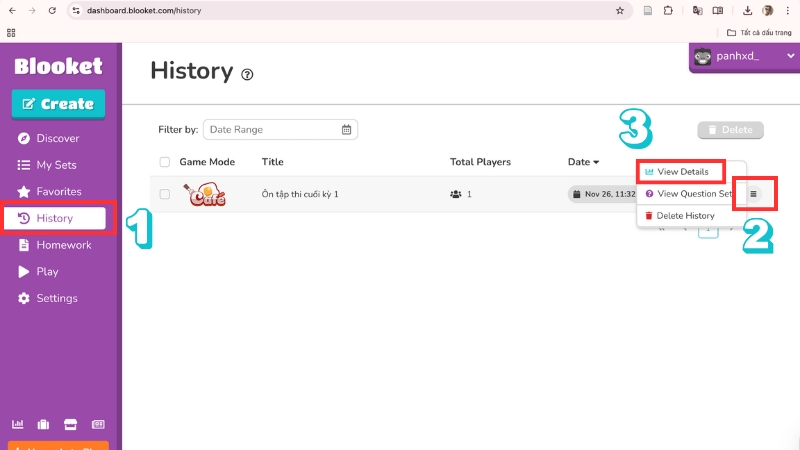Choose Delete History in the context menu

click(x=684, y=216)
